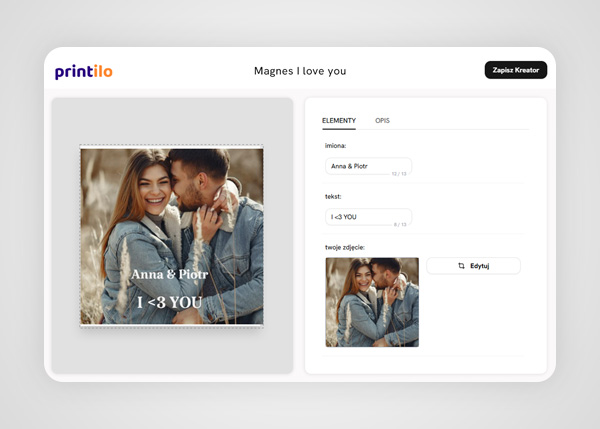
Task: Click the tekst: label
Action: [333, 196]
